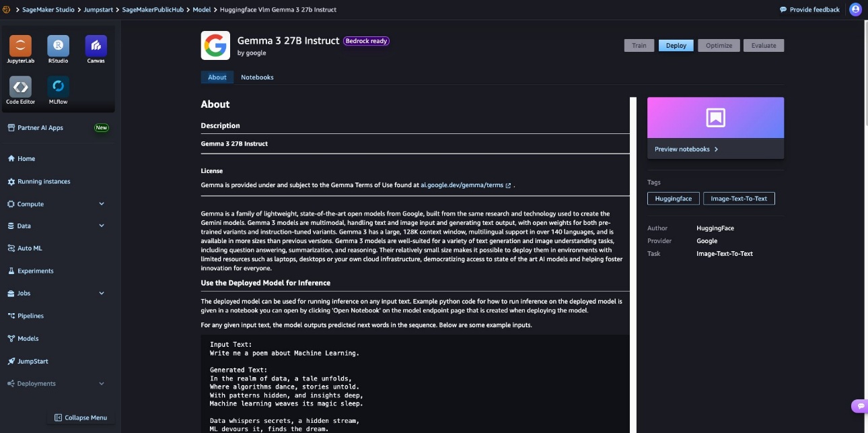This screenshot has height=433, width=868.
Task: Click the Evaluate button
Action: pyautogui.click(x=764, y=46)
